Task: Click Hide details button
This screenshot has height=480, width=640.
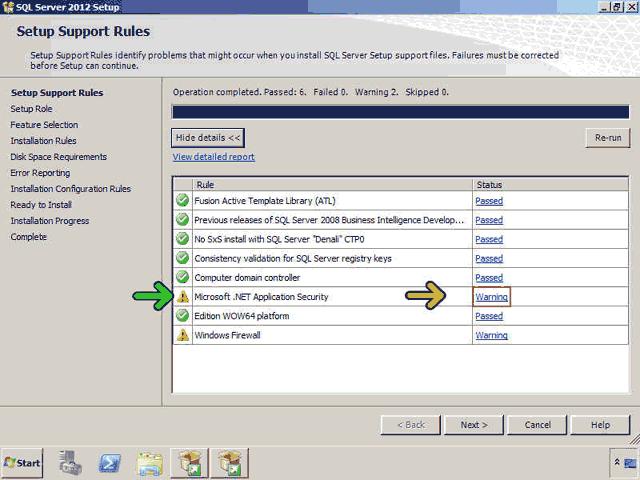Action: pos(208,138)
